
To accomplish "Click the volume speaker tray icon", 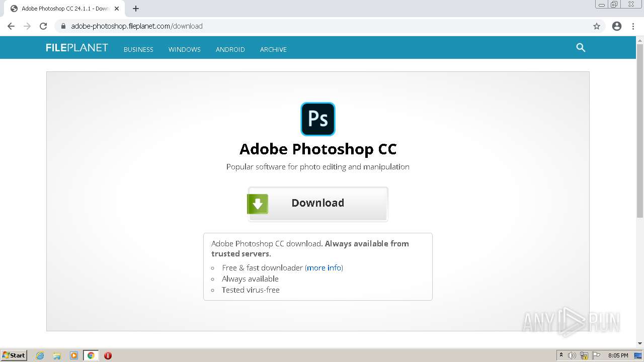I will [572, 355].
